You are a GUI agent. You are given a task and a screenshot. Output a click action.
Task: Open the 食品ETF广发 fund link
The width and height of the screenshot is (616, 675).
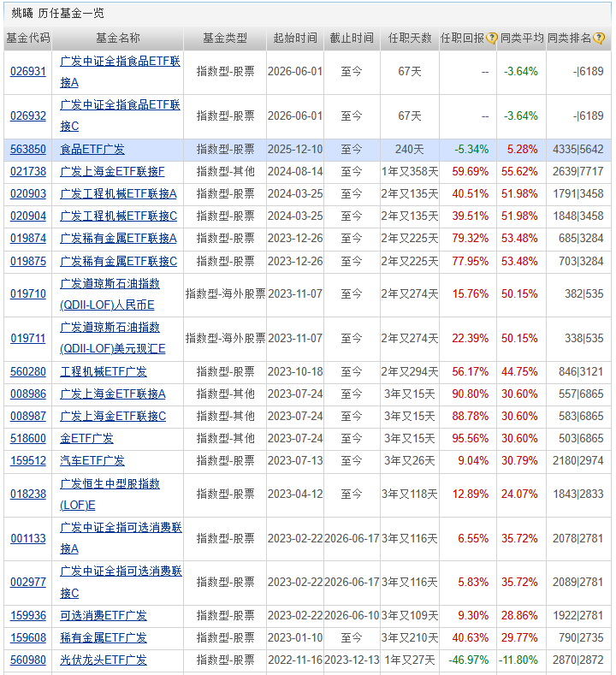(92, 150)
